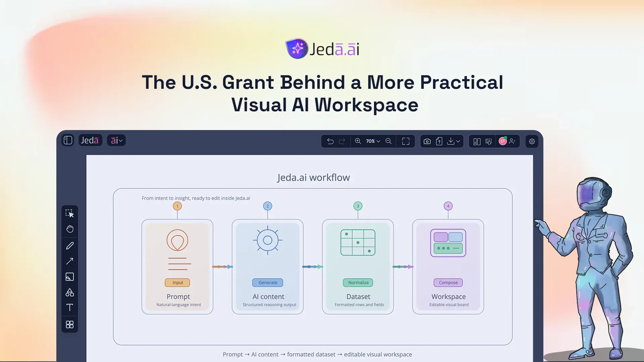Click the Prompt card lightbulb icon
Screen dimensions: 644x362
tap(177, 240)
